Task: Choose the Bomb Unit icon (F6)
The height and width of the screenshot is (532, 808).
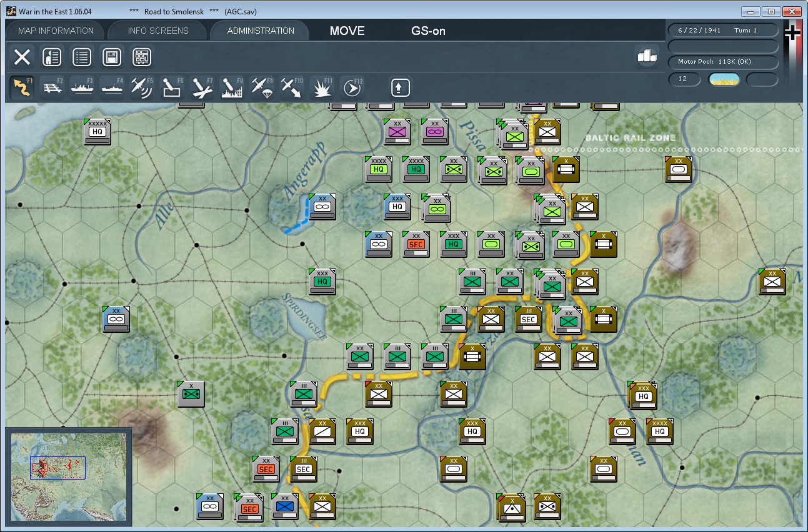Action: pos(172,87)
